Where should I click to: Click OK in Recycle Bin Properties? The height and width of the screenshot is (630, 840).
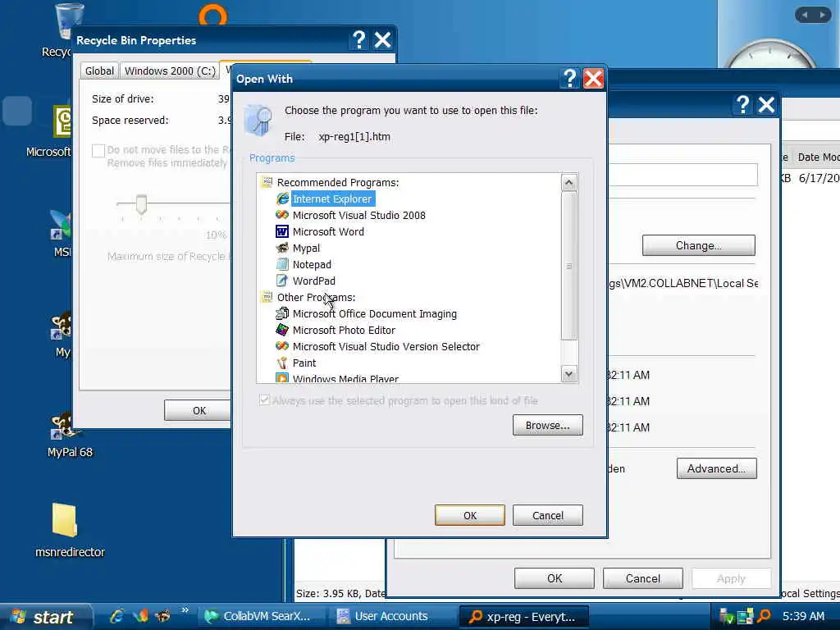199,410
